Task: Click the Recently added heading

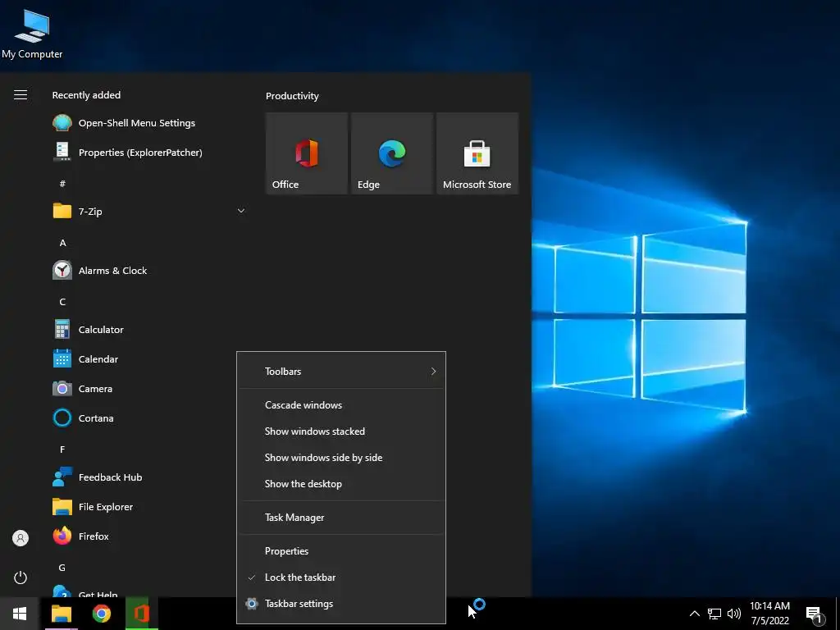Action: (x=86, y=95)
